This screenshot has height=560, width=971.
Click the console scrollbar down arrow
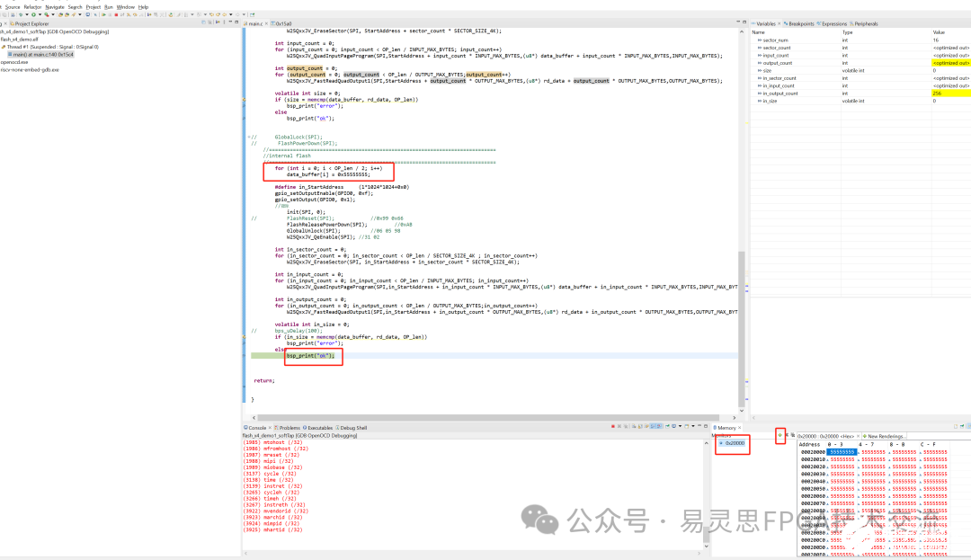(x=706, y=547)
